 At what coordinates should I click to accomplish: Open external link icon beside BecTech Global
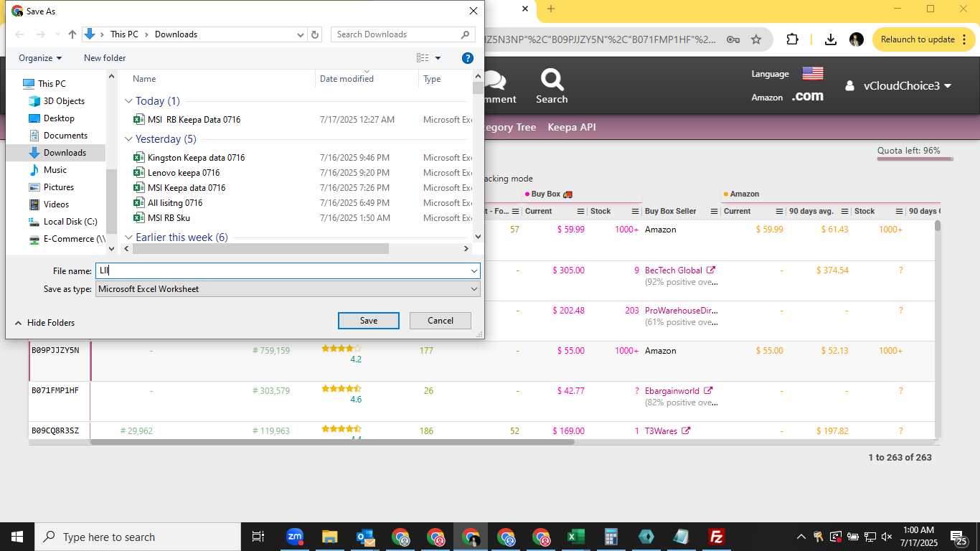pyautogui.click(x=711, y=270)
